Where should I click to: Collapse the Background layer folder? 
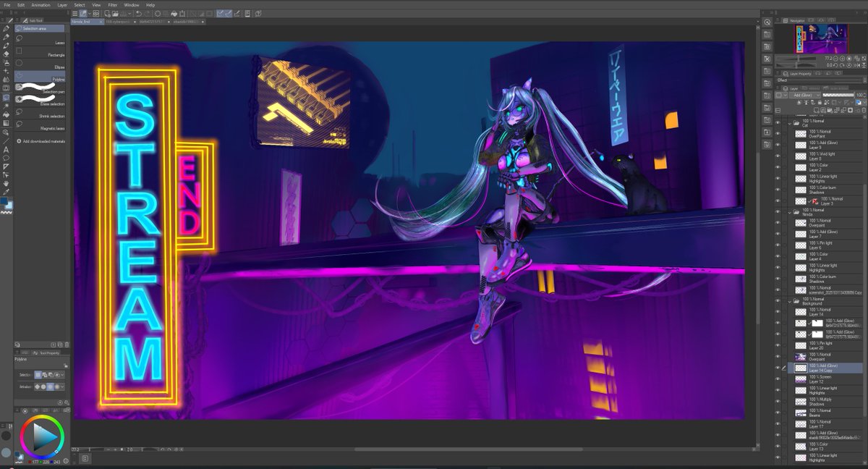790,300
